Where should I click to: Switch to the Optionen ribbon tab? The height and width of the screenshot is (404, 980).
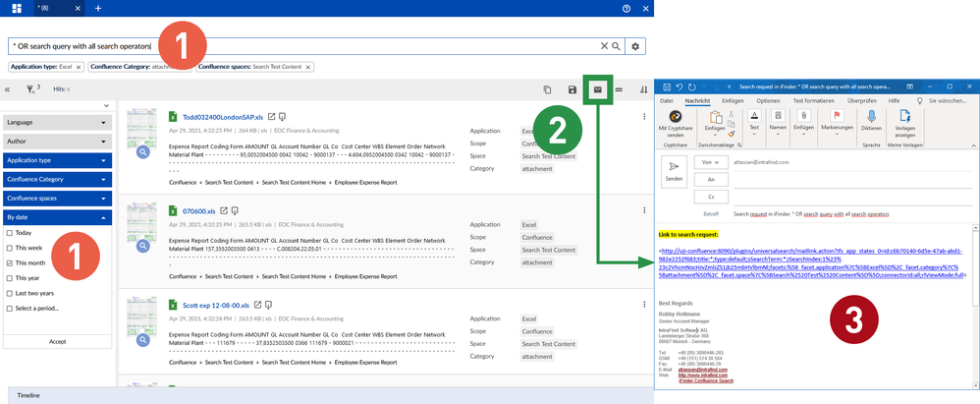(x=768, y=100)
